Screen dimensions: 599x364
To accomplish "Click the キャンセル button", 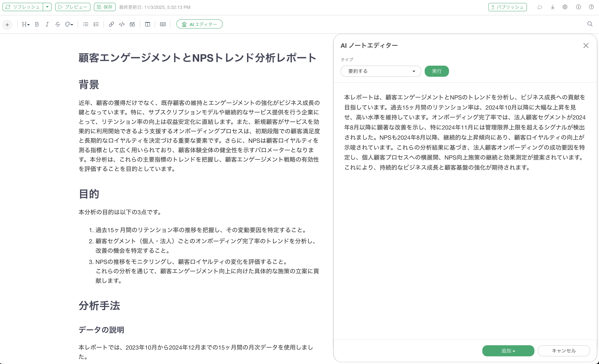I will pos(564,351).
